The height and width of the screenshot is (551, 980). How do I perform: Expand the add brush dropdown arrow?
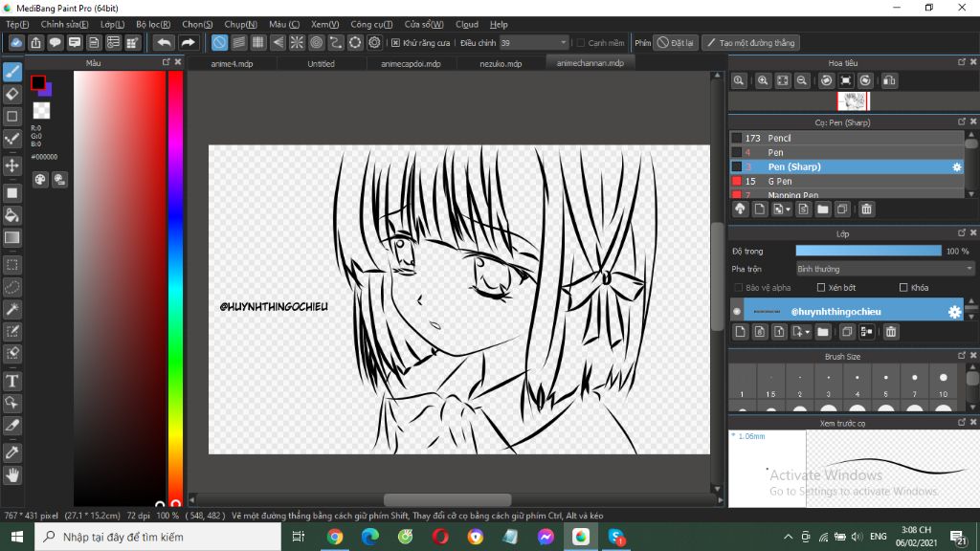tap(789, 209)
